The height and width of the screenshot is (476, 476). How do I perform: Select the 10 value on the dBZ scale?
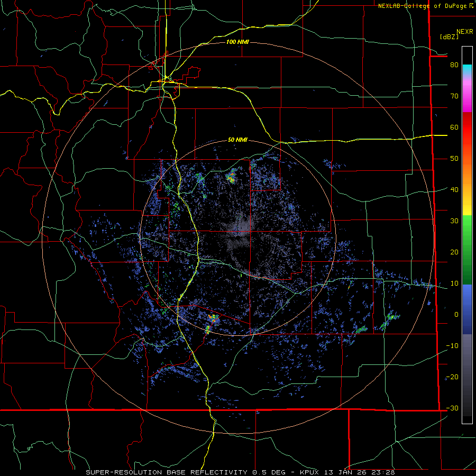tap(454, 283)
